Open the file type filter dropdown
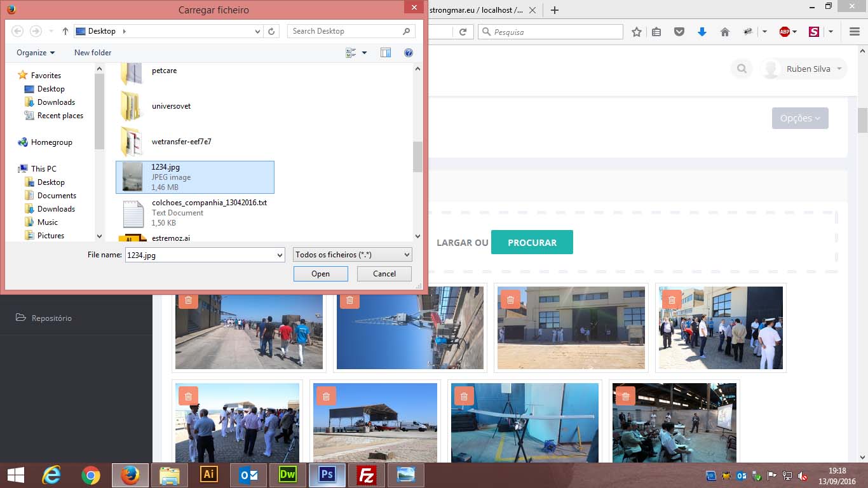Viewport: 868px width, 488px height. [x=353, y=255]
